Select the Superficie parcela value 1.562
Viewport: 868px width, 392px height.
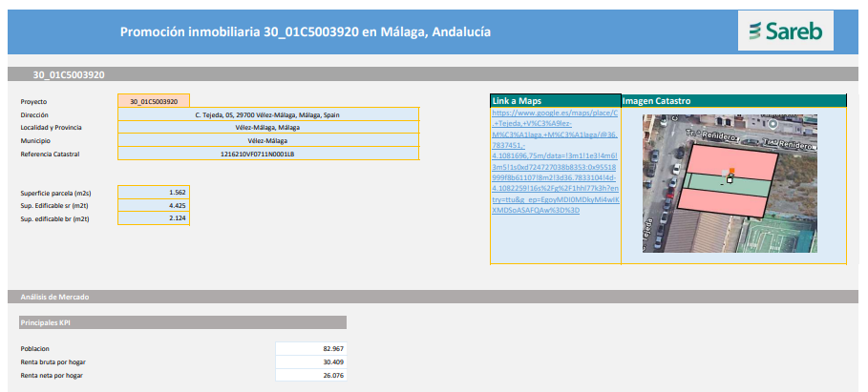pos(154,192)
